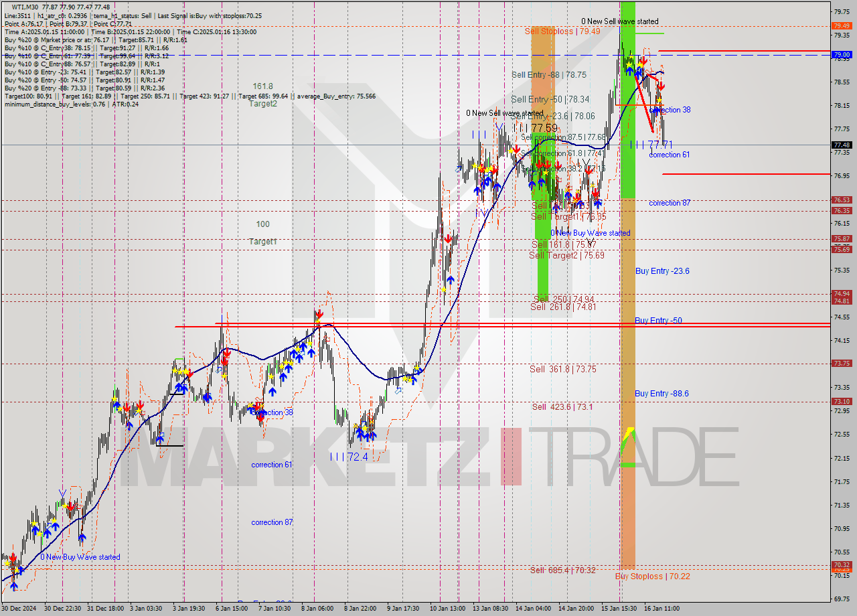Select the 'Sell 261.8 | 74.81' label
Screen dimensions: 857x616
[562, 307]
